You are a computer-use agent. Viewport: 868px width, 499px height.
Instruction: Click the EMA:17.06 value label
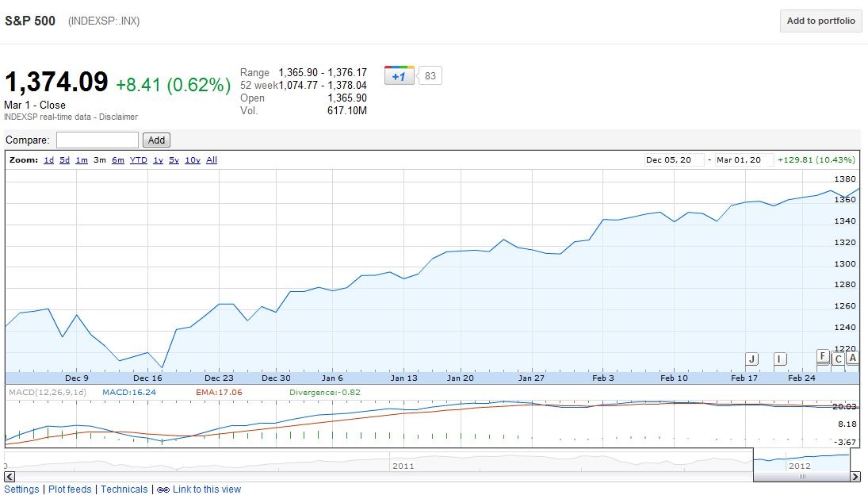coord(219,393)
